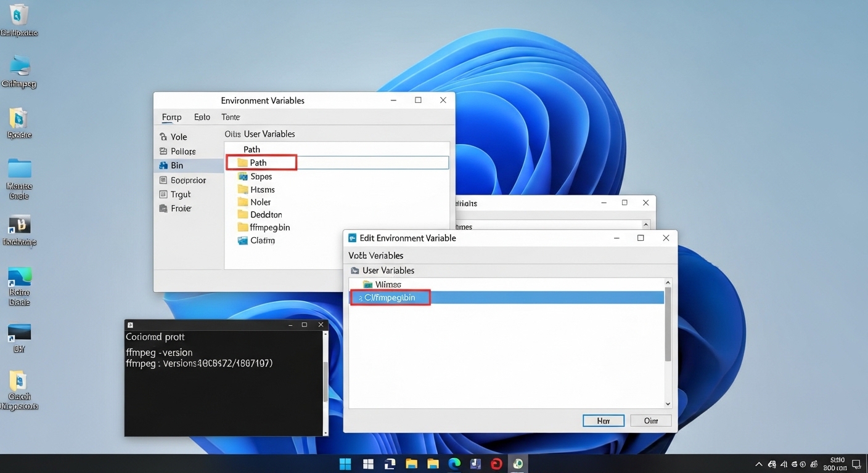Launch Microsoft Edge from the taskbar
868x473 pixels.
coord(454,463)
